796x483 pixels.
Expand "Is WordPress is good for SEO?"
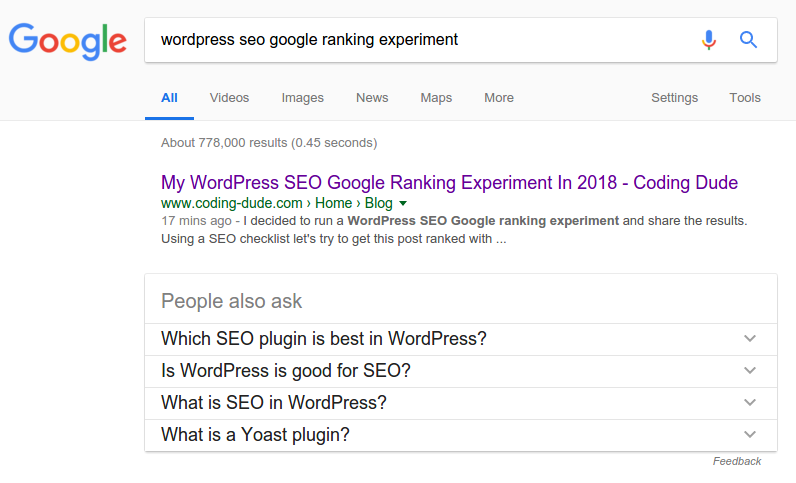(x=461, y=371)
